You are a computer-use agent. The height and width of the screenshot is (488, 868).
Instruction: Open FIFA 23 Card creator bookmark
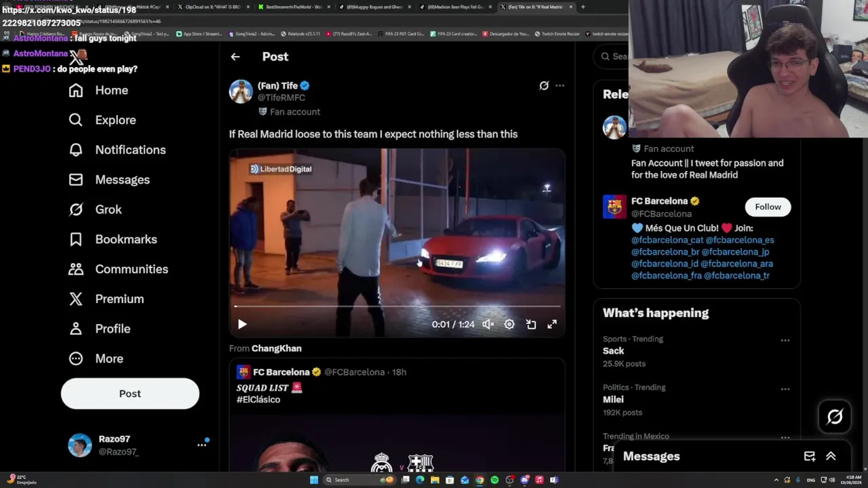click(454, 33)
